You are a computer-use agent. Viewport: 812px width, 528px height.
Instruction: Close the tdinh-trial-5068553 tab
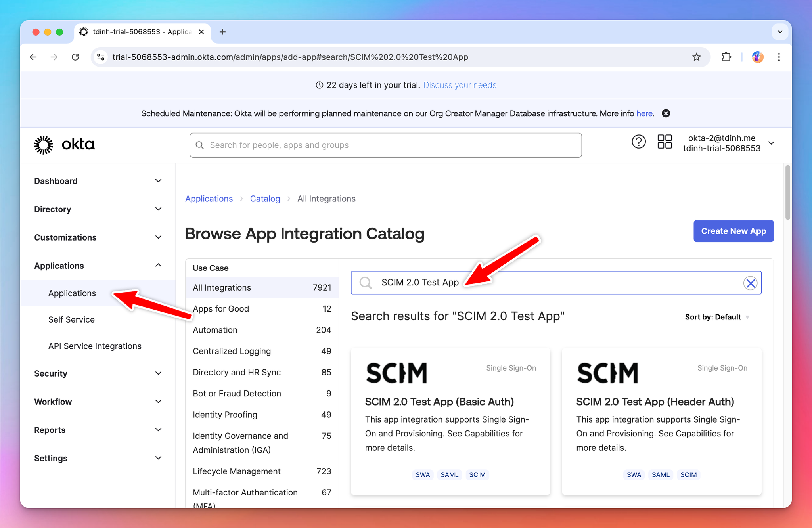coord(201,32)
